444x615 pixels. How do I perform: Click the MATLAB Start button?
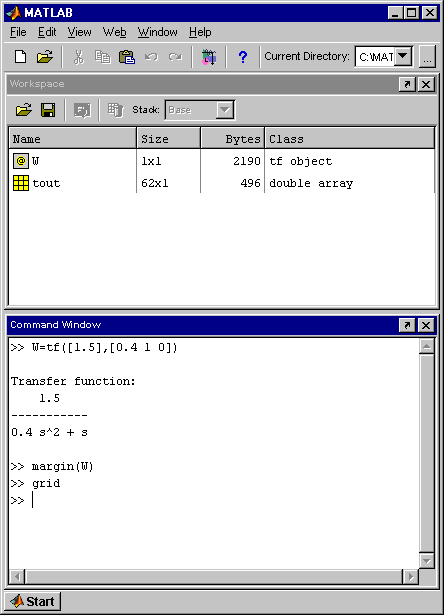click(33, 601)
